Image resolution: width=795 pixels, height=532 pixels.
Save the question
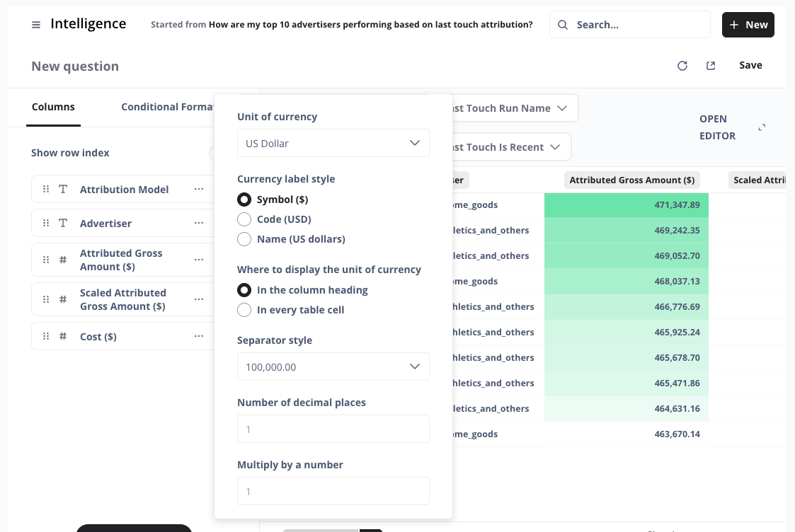(x=750, y=66)
